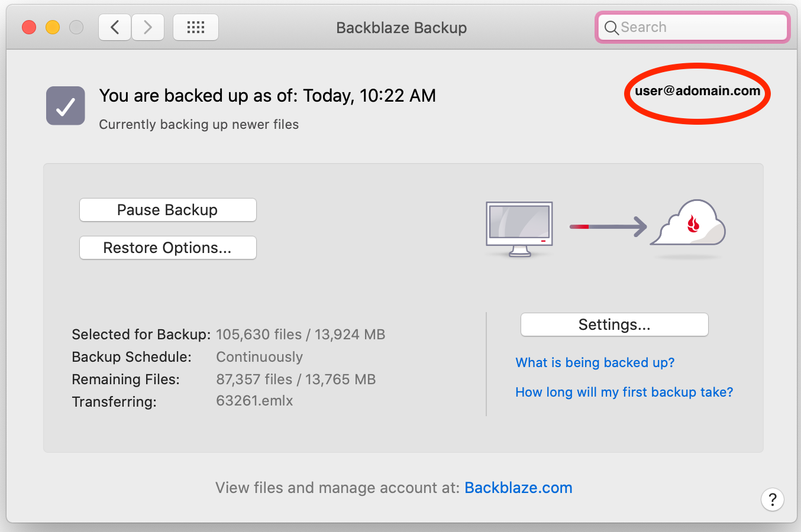Click the 'Selected for Backup:' label
Image resolution: width=801 pixels, height=532 pixels.
coord(141,335)
